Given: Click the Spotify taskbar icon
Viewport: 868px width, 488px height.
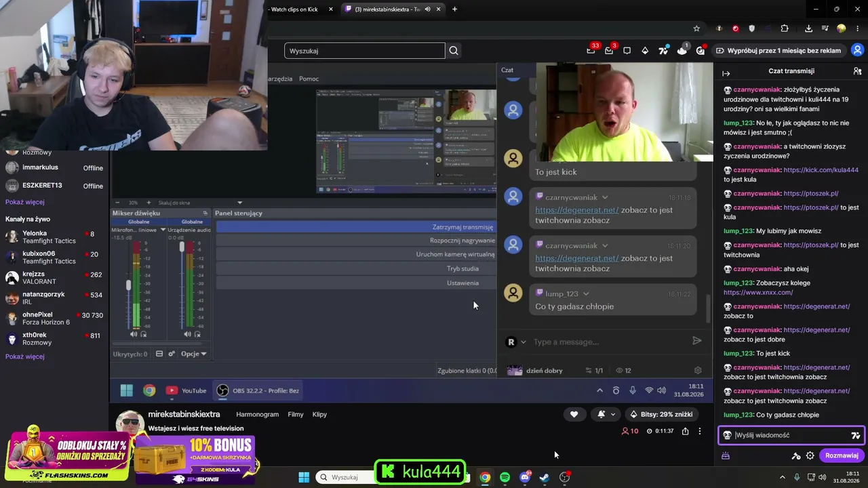Looking at the screenshot, I should click(x=505, y=477).
